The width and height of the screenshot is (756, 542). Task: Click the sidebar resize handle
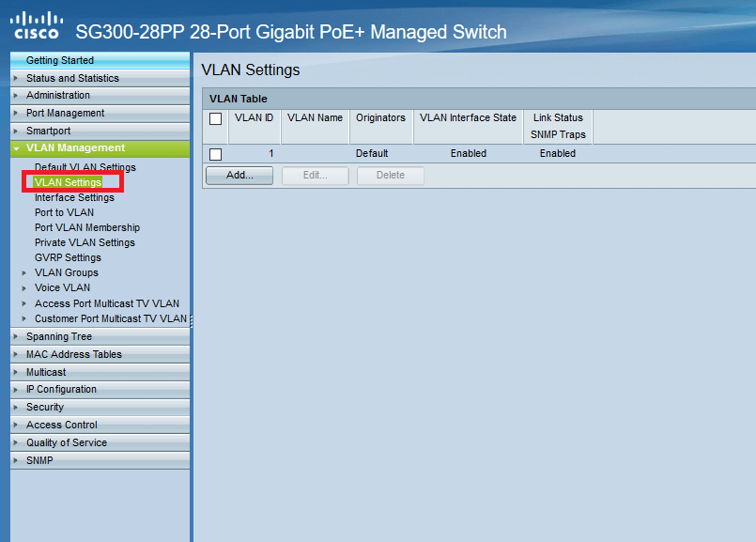192,321
